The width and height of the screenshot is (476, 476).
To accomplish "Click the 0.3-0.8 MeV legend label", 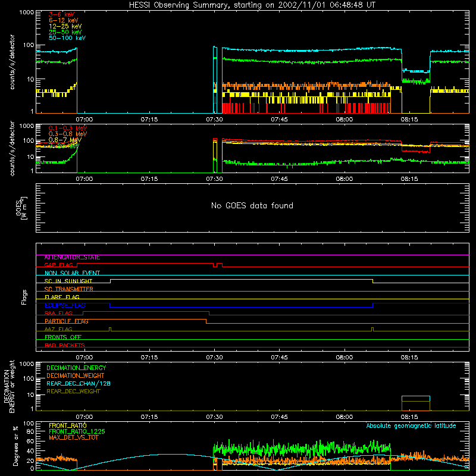I will click(x=68, y=134).
